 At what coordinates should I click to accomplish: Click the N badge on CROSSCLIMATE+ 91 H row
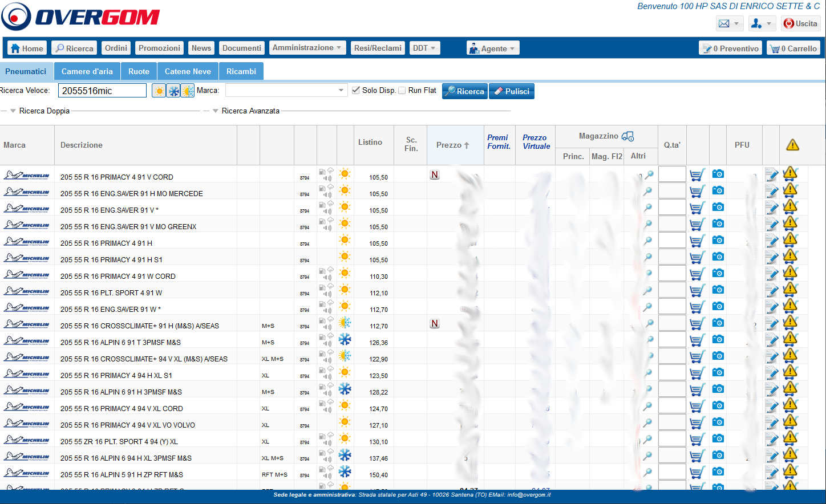(x=435, y=323)
